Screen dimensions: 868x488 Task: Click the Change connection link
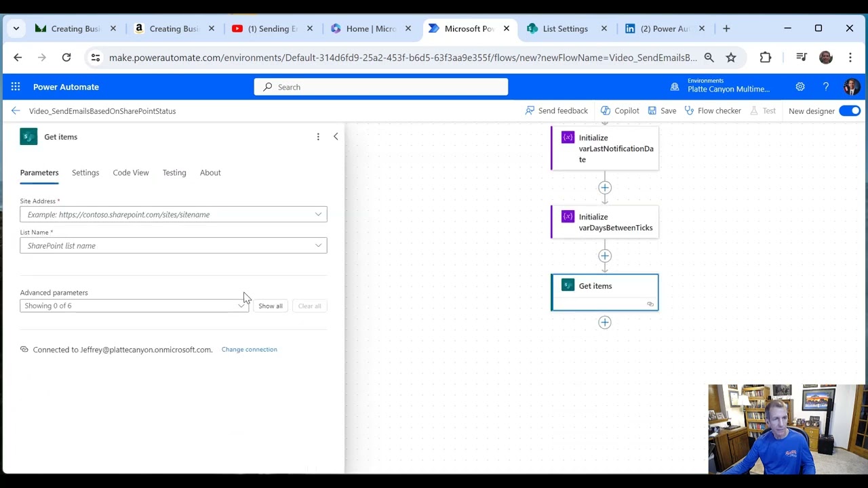point(250,349)
